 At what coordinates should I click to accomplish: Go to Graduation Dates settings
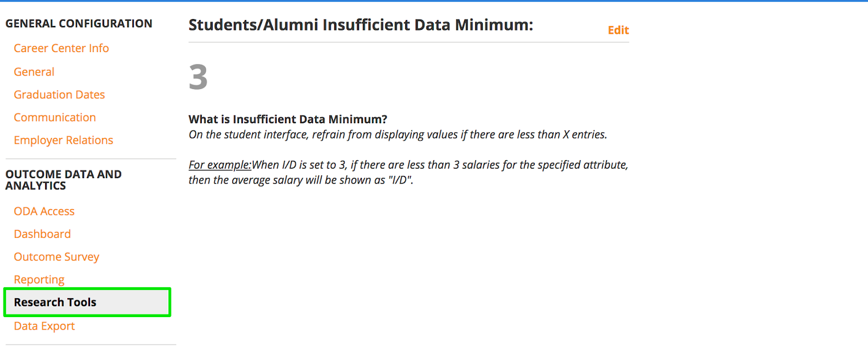(59, 94)
